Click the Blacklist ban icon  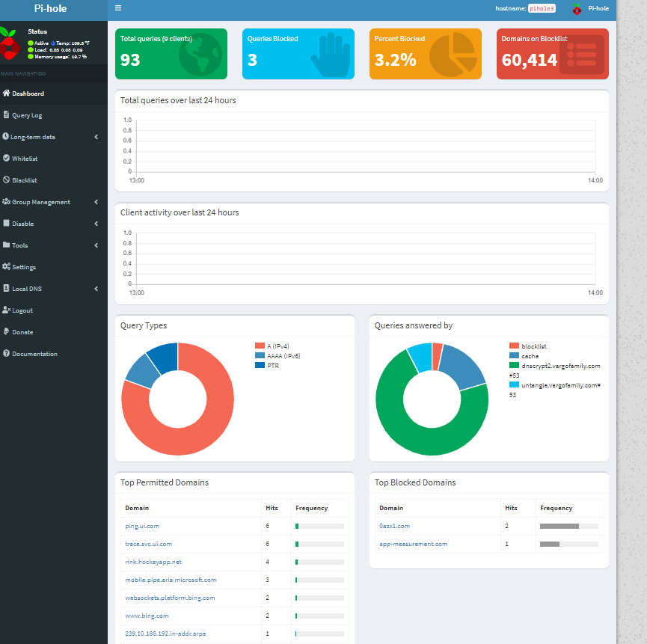point(6,180)
